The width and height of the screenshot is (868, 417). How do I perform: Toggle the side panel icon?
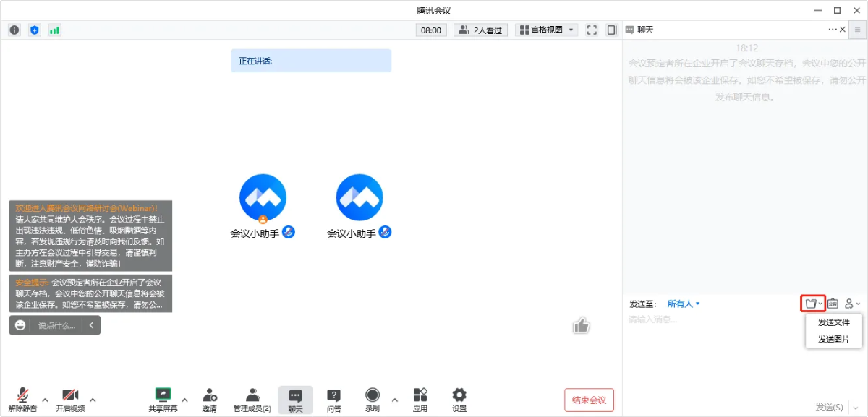(612, 30)
